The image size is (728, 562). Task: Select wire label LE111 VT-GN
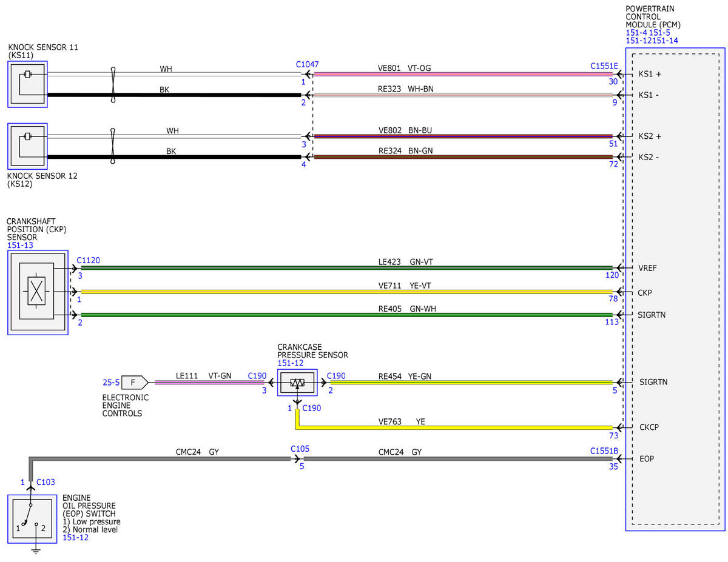pos(203,376)
